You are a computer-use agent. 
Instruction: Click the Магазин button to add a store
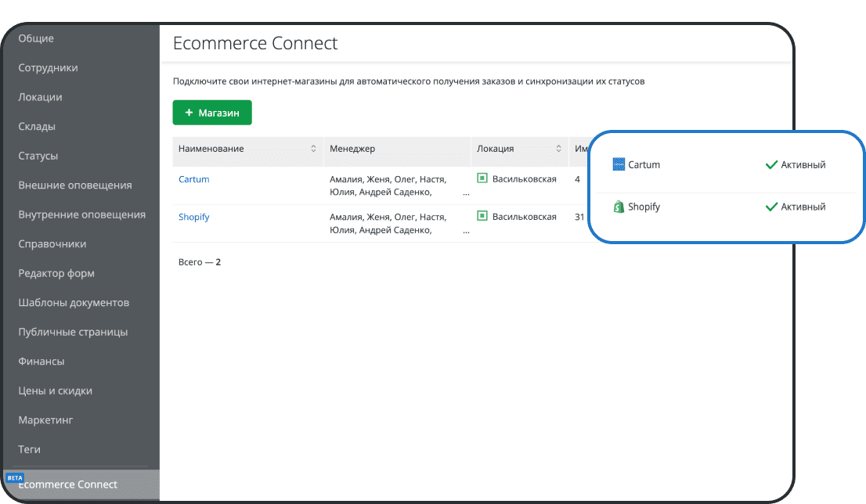tap(212, 112)
